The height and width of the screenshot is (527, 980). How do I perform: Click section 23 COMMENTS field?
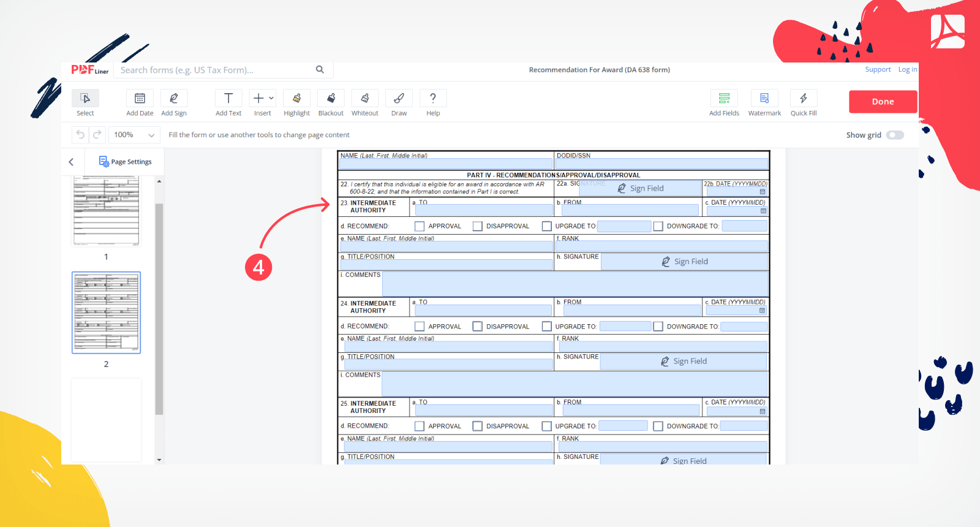coord(575,284)
